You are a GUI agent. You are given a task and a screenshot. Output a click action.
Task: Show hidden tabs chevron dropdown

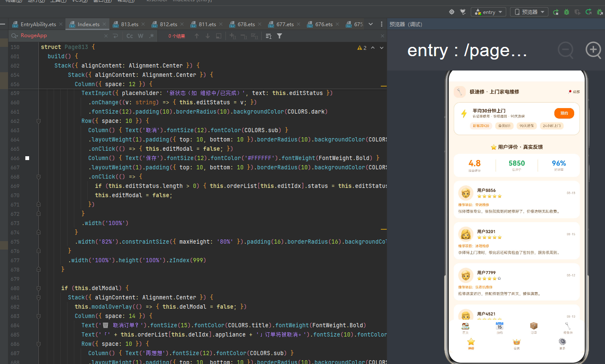coord(371,24)
